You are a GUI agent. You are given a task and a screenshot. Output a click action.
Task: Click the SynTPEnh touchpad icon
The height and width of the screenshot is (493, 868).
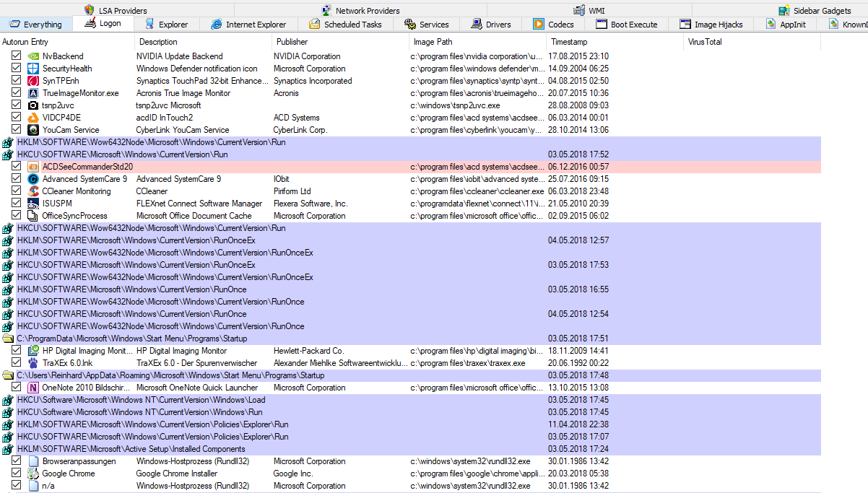click(33, 81)
